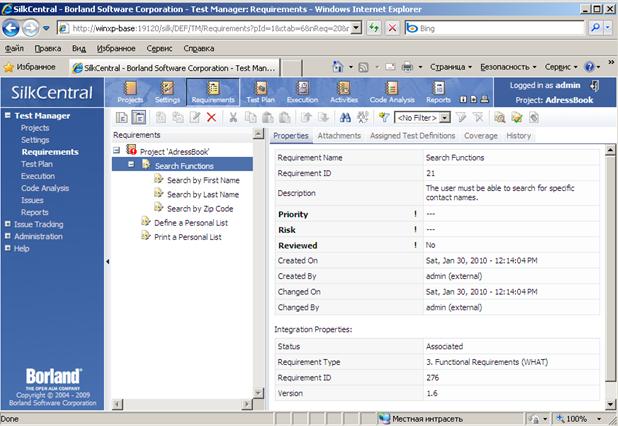Go to Execution in the sidebar
Image resolution: width=618 pixels, height=426 pixels.
tap(38, 176)
